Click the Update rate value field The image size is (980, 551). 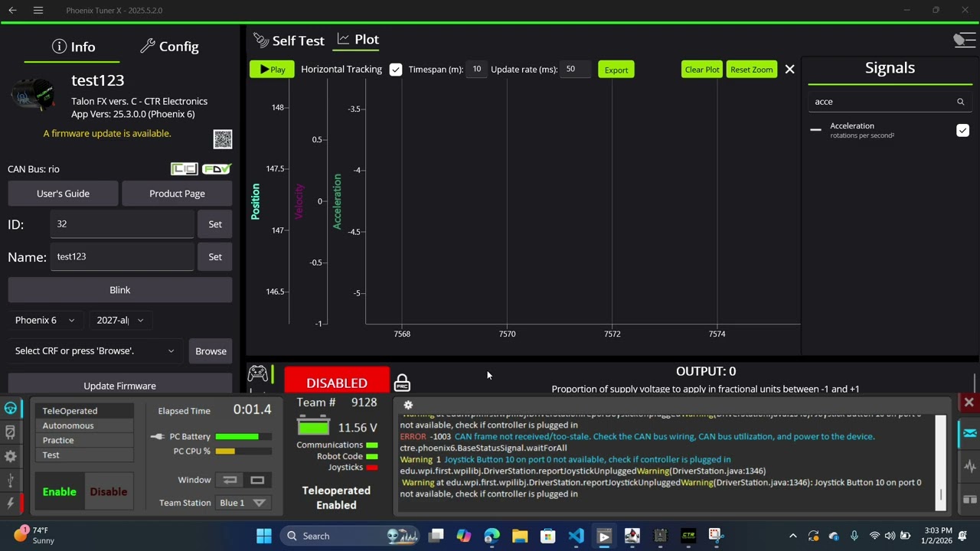tap(575, 70)
